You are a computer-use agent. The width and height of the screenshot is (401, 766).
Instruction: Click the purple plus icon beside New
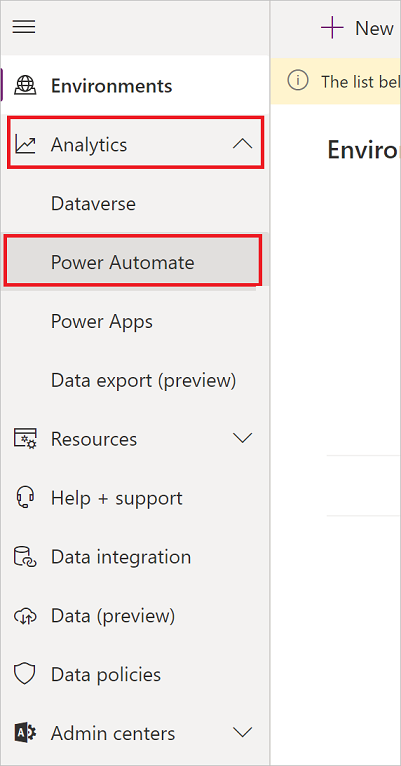332,28
